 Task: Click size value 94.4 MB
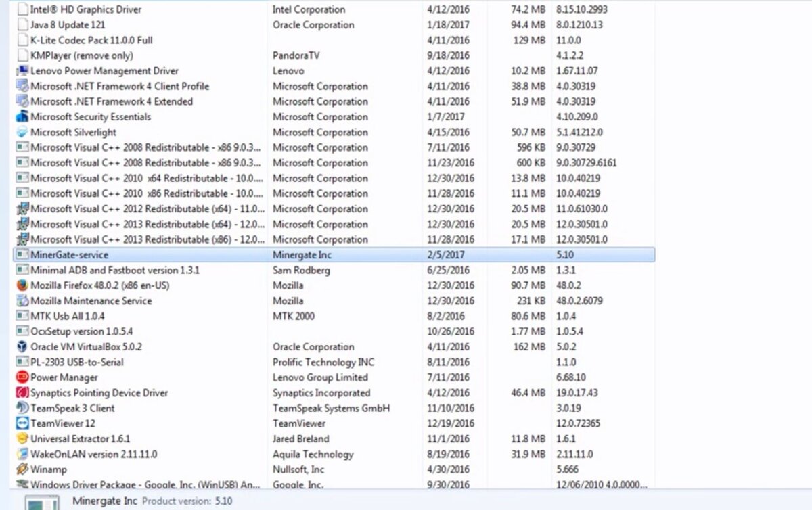coord(526,25)
